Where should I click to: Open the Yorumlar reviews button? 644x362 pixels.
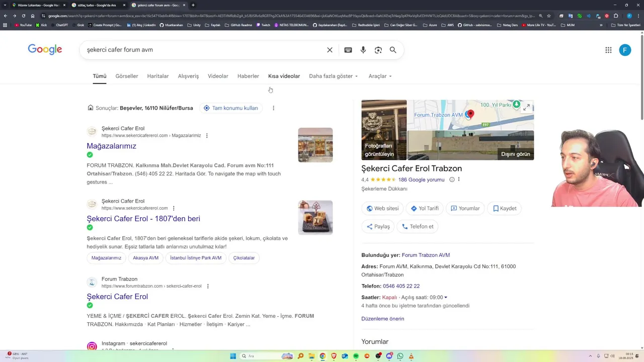465,209
